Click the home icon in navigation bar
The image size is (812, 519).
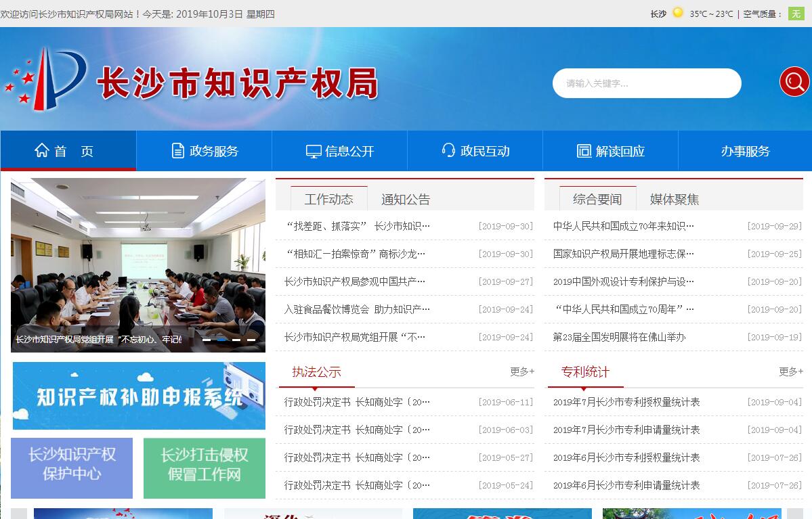tap(42, 150)
